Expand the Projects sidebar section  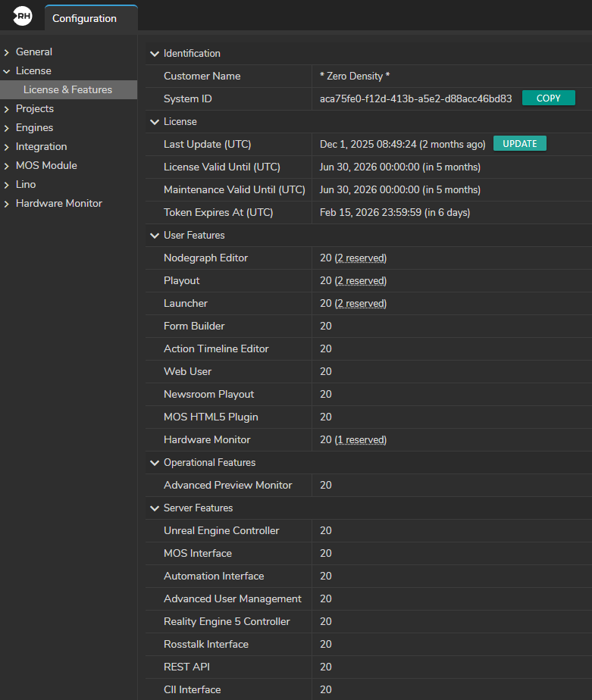point(7,109)
